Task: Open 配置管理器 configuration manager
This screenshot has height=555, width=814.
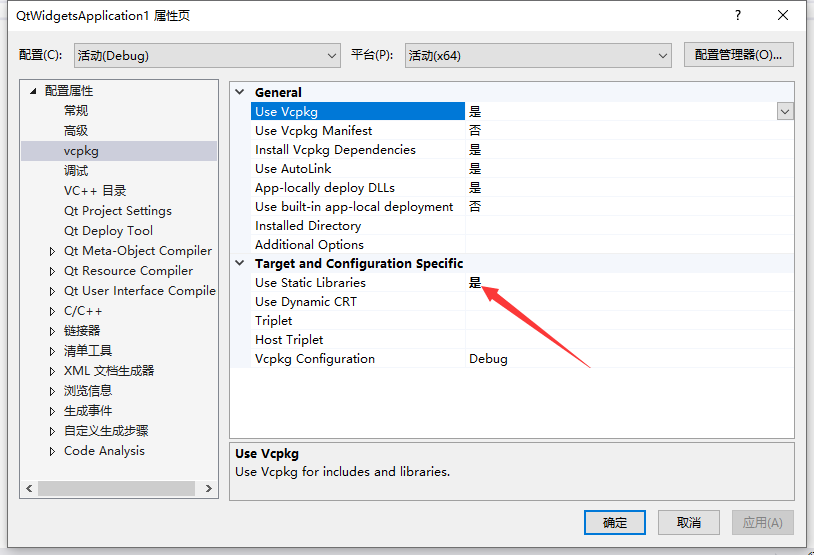Action: click(738, 55)
